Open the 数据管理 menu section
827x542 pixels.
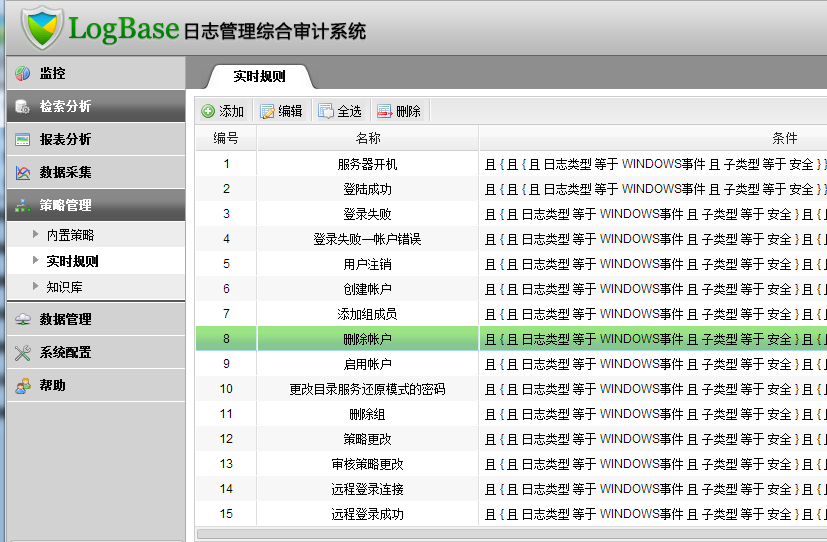[x=96, y=320]
